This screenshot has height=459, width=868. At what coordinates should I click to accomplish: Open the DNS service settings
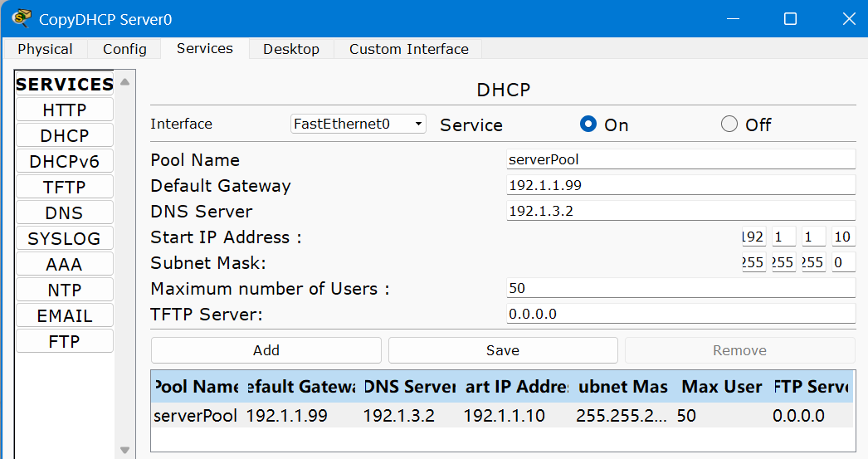[64, 212]
